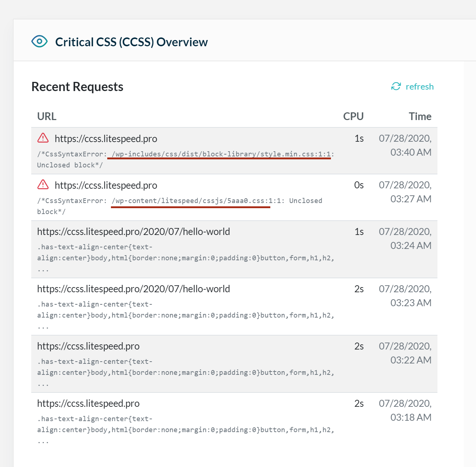Screen dimensions: 476x467
Task: Open ccss.litespeed.pro URL of 03:18 AM request
Action: click(x=88, y=403)
